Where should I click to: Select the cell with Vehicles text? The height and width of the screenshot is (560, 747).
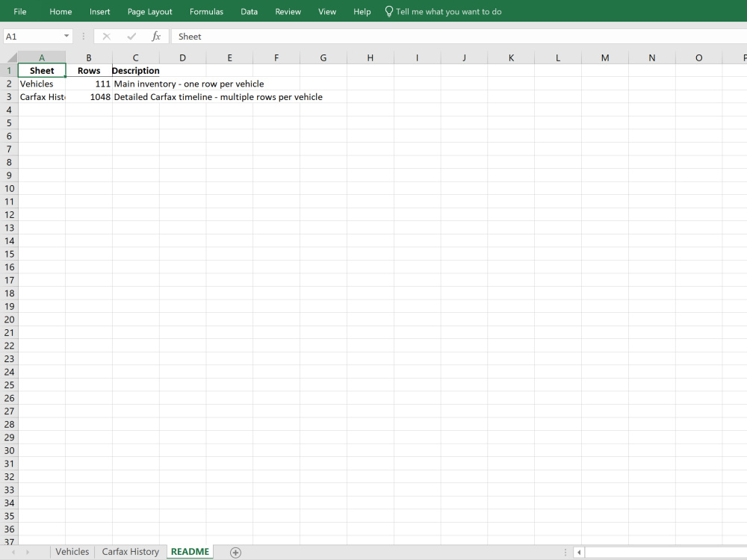point(42,84)
